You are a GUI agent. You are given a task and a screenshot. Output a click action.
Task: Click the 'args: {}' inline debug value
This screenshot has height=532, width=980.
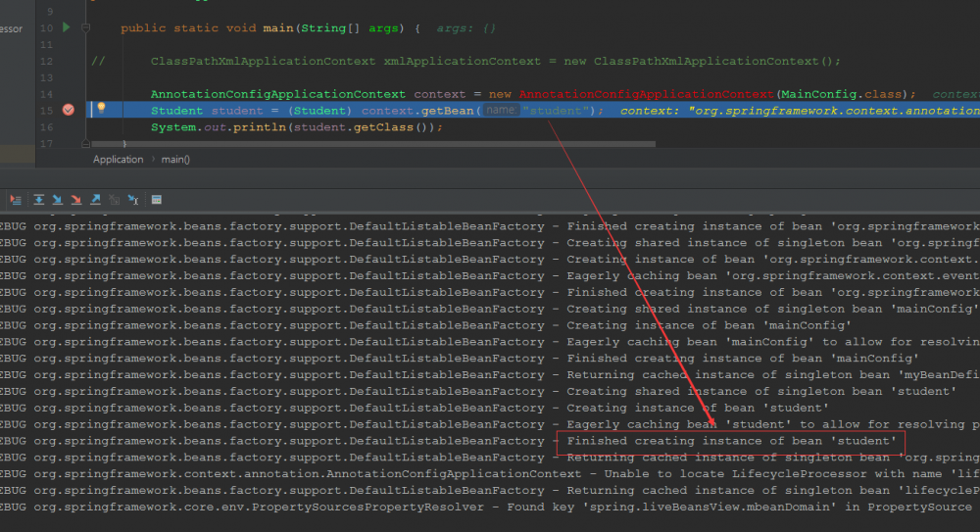(x=465, y=28)
